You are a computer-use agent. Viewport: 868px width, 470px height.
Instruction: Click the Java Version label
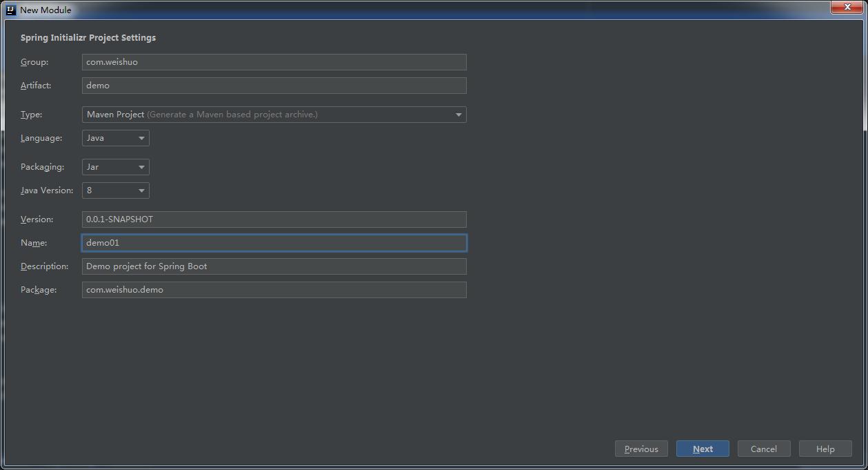47,190
